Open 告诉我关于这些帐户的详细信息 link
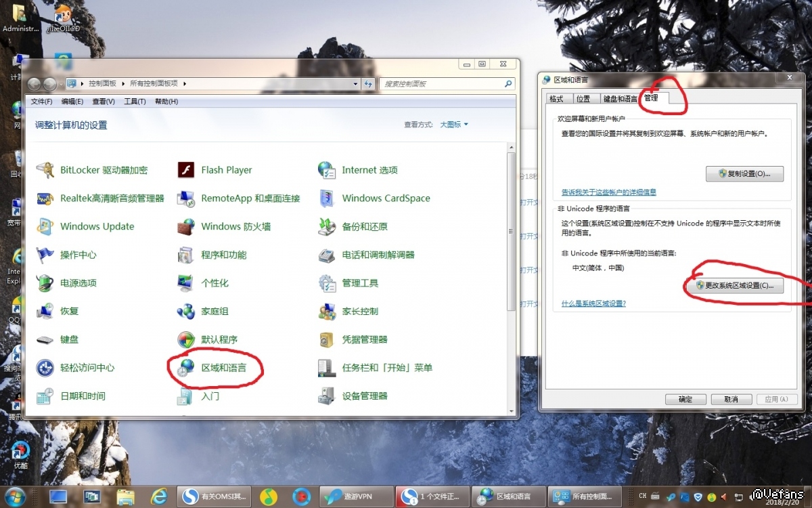 tap(608, 192)
